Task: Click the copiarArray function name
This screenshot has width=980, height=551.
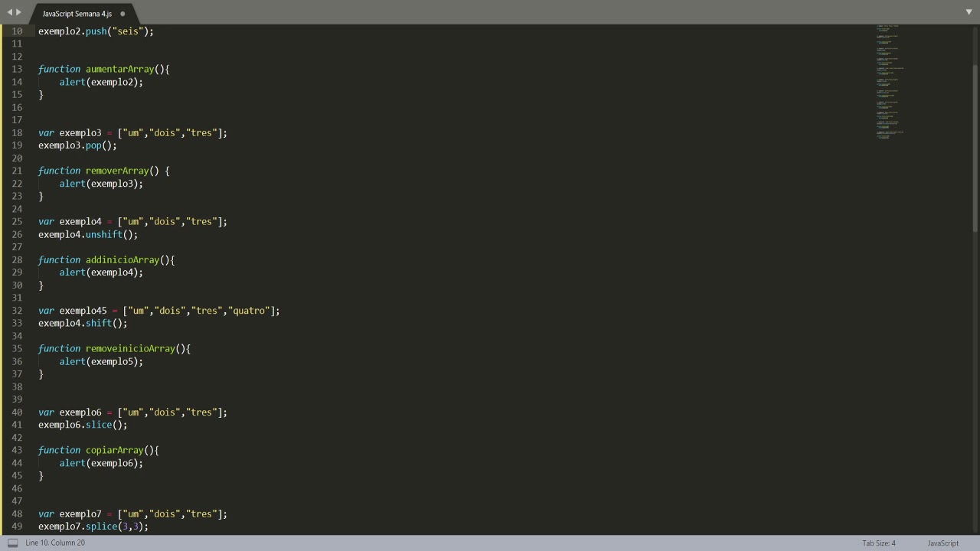Action: click(114, 450)
